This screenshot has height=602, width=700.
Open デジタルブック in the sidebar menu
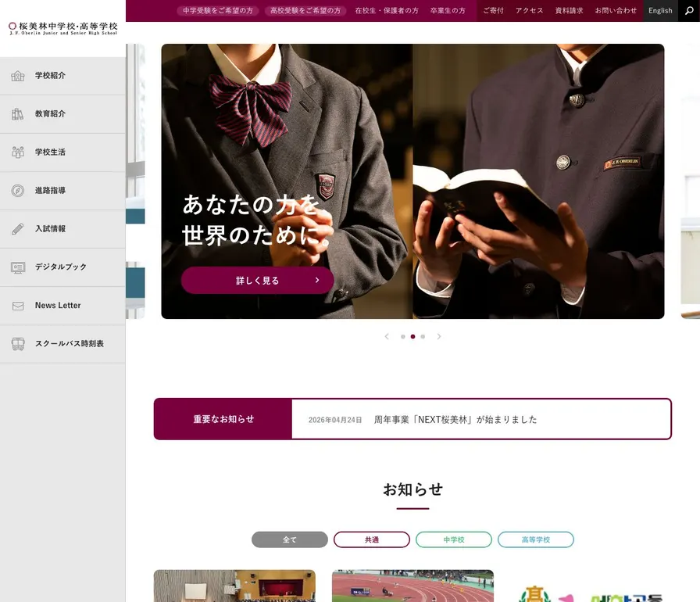click(x=62, y=267)
